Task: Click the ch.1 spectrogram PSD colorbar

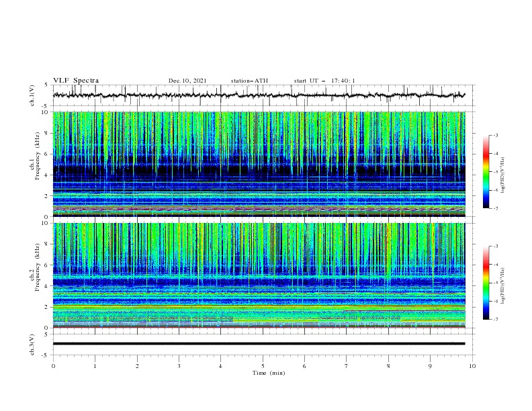Action: pyautogui.click(x=486, y=171)
